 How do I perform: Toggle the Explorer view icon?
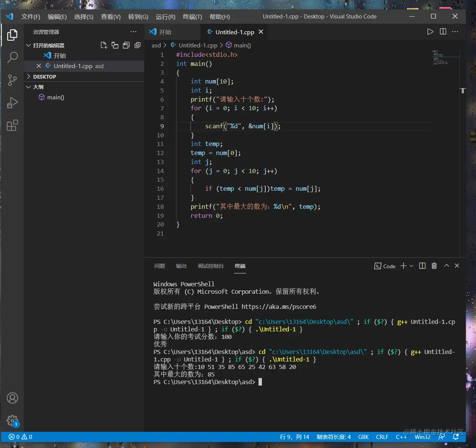(12, 35)
